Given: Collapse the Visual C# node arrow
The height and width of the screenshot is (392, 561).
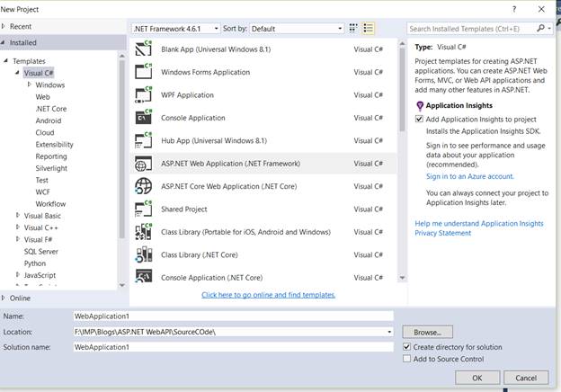Looking at the screenshot, I should pyautogui.click(x=17, y=73).
